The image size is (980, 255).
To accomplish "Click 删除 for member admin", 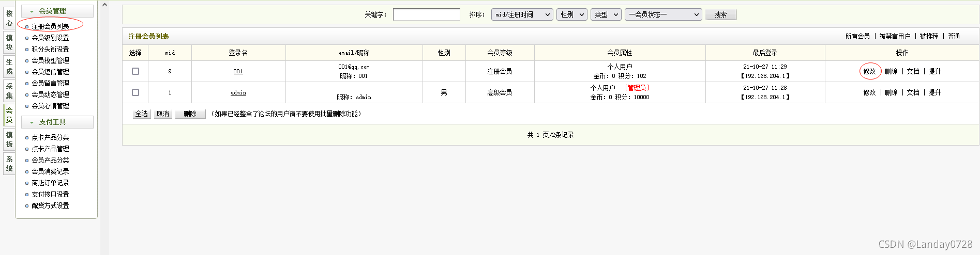I will click(891, 92).
